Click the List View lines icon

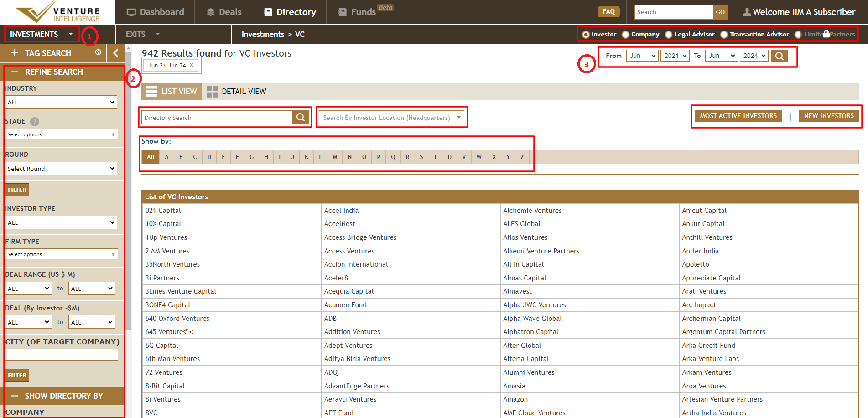(152, 92)
